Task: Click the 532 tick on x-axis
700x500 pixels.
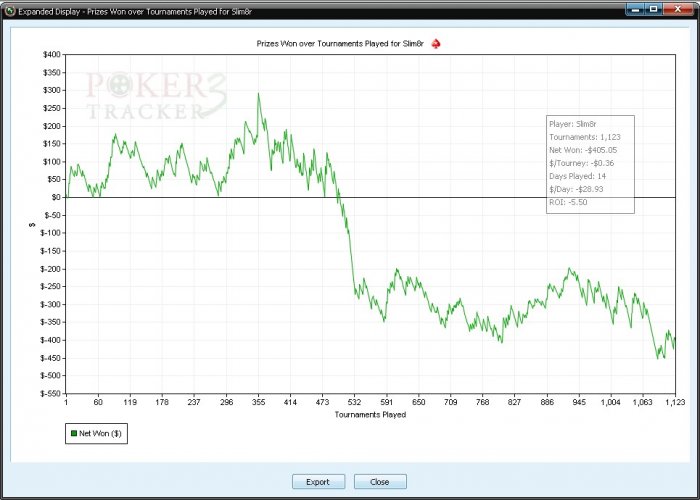Action: 354,402
